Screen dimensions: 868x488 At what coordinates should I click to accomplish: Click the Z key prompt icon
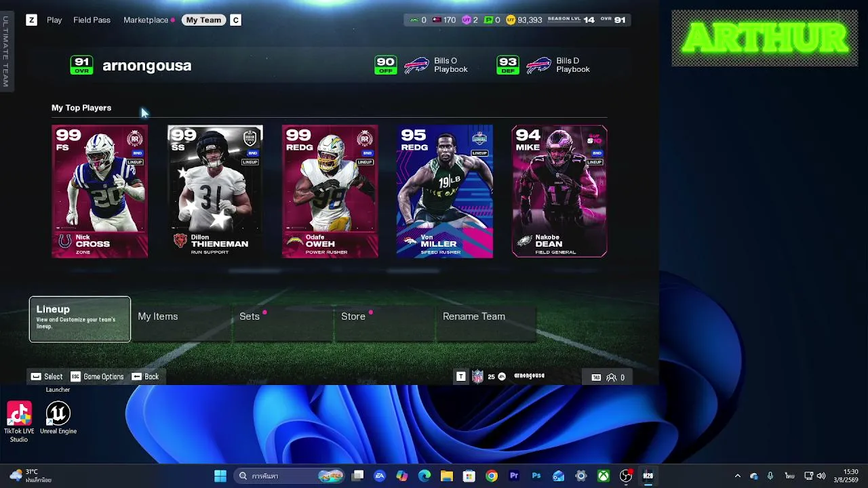(31, 20)
